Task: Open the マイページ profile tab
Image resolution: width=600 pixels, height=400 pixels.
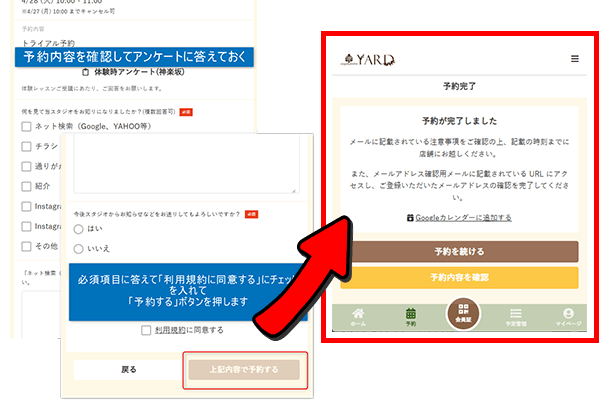Action: 568,317
